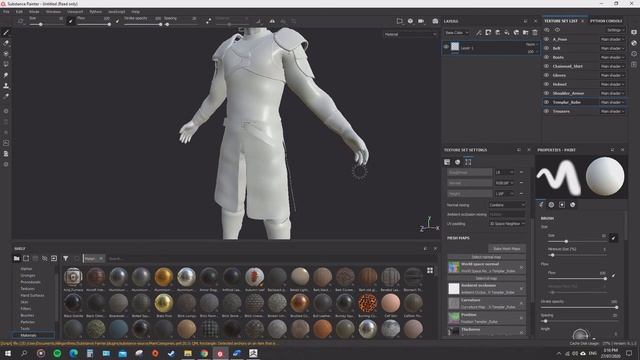
Task: Open the File menu
Action: pos(6,12)
